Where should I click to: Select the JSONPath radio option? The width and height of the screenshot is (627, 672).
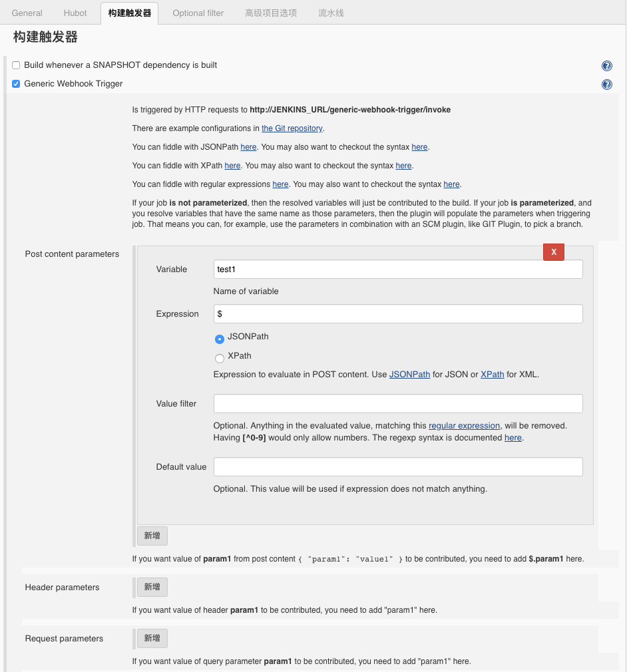(220, 339)
